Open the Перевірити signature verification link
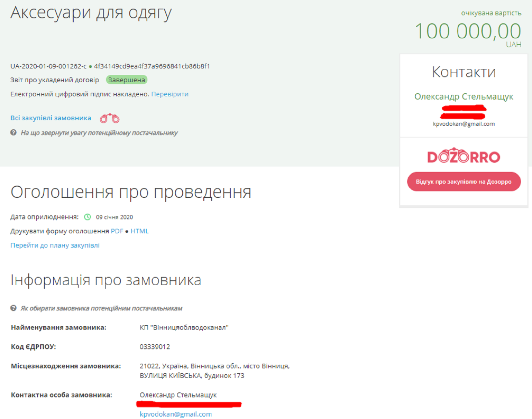The width and height of the screenshot is (532, 419). click(170, 94)
